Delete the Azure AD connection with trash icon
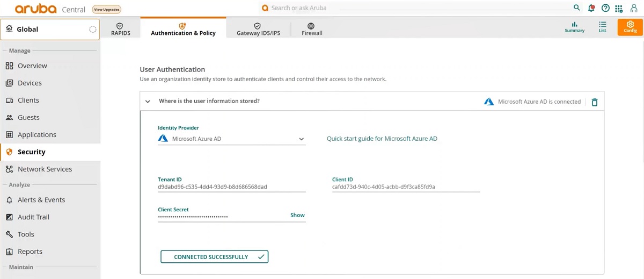Viewport: 644px width, 279px height. tap(595, 102)
